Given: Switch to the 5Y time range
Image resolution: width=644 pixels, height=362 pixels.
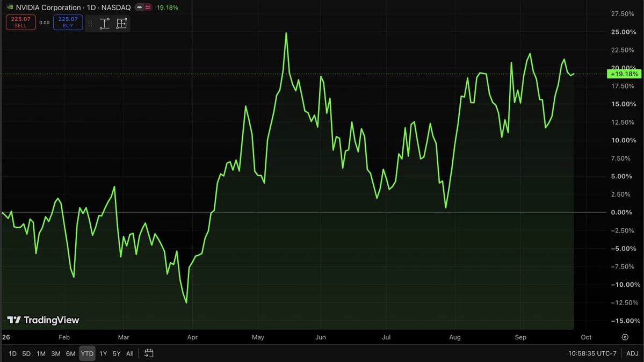Looking at the screenshot, I should click(117, 353).
